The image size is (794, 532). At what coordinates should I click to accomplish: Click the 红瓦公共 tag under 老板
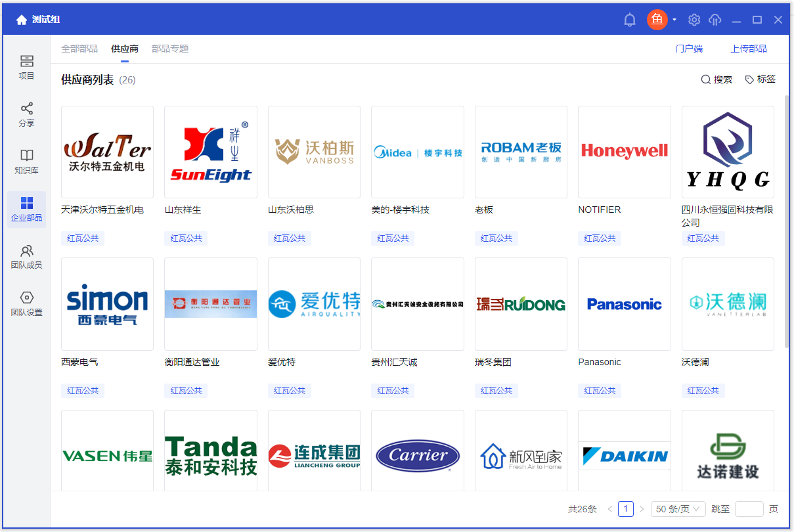pyautogui.click(x=496, y=238)
